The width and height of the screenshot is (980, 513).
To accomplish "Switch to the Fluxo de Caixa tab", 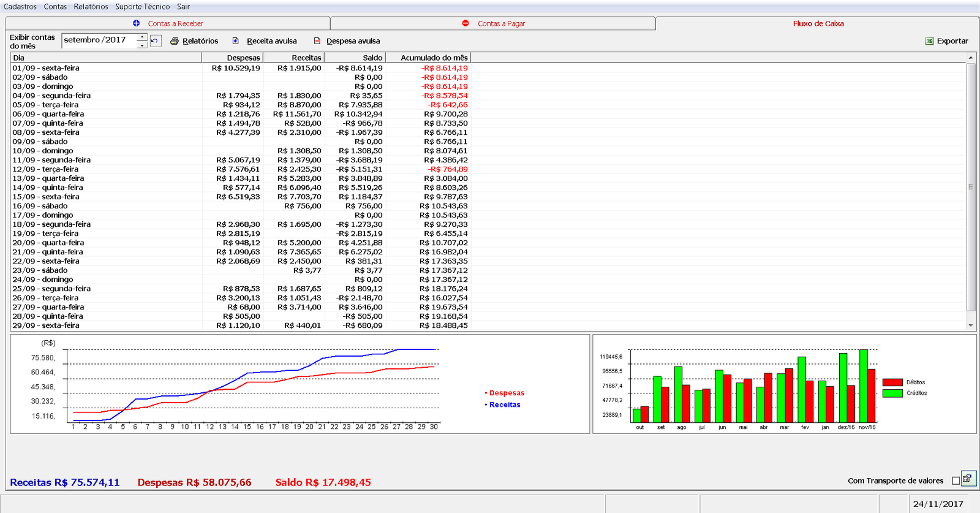I will click(818, 23).
